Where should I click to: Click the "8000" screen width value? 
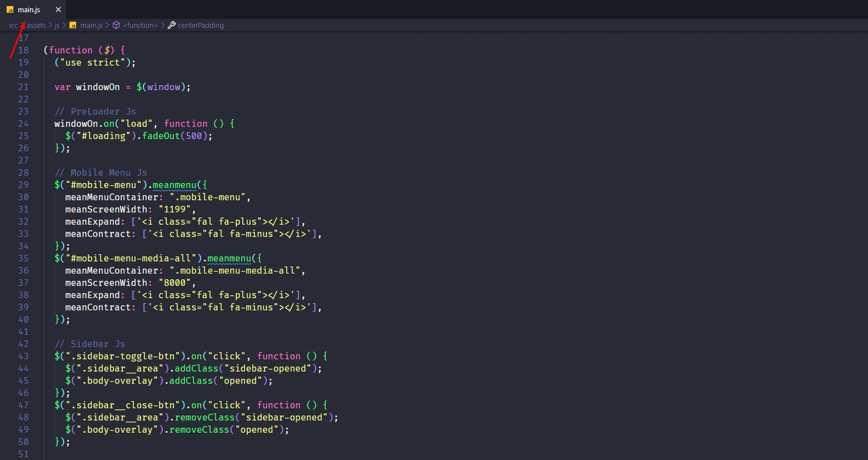point(175,283)
